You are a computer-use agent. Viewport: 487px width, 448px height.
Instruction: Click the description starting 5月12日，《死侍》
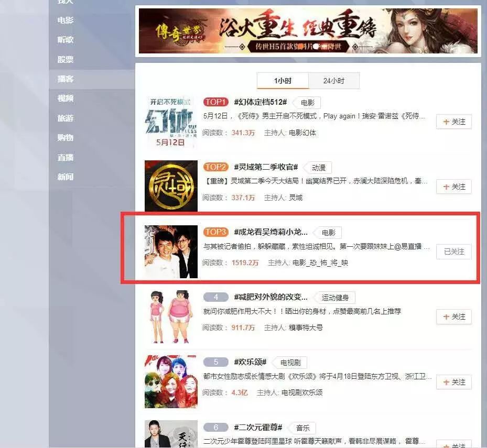[314, 116]
